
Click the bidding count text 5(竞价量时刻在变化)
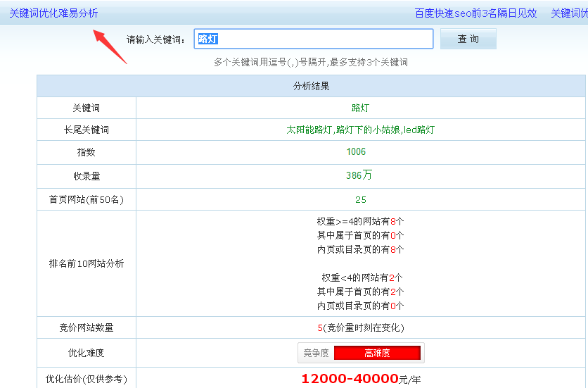click(360, 327)
